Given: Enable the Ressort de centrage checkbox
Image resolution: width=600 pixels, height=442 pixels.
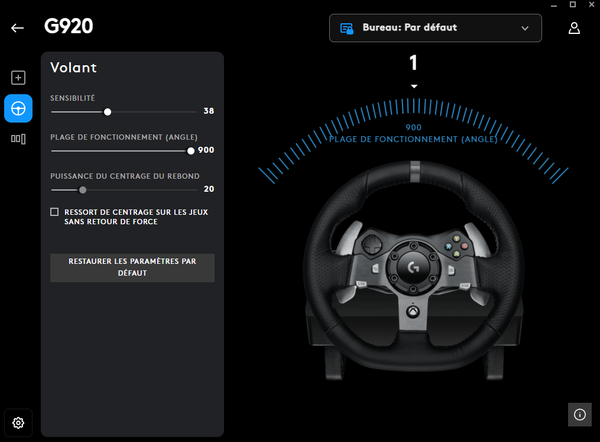Looking at the screenshot, I should [54, 212].
